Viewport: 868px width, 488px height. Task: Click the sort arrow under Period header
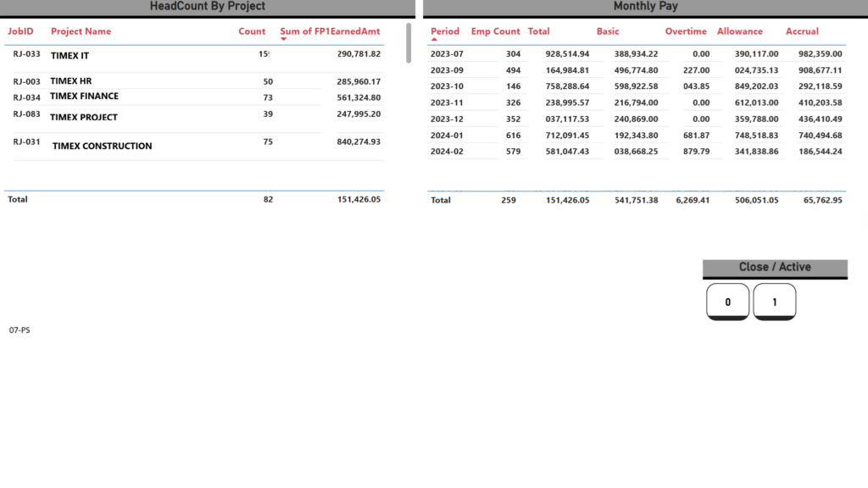(434, 39)
